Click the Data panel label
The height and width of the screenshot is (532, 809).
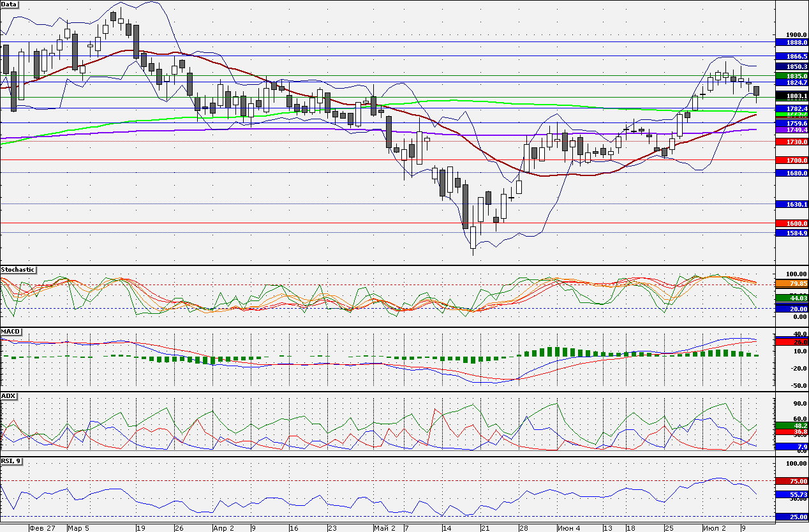(x=10, y=4)
